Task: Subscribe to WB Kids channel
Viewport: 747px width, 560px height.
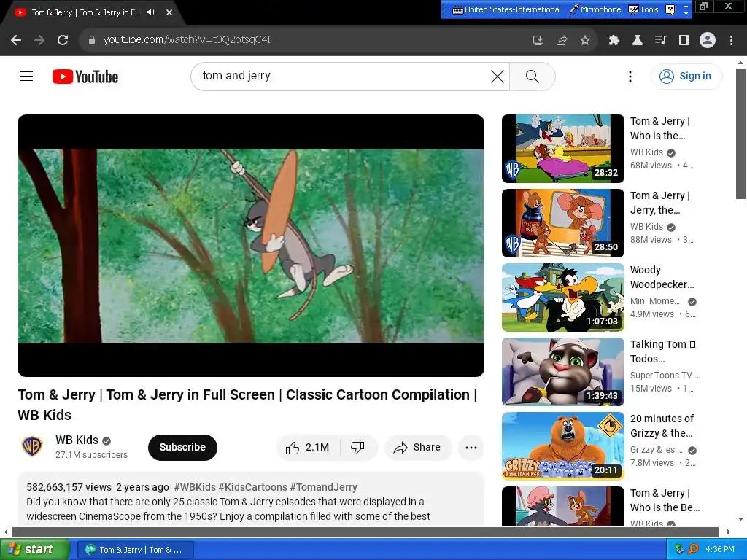Action: [182, 447]
